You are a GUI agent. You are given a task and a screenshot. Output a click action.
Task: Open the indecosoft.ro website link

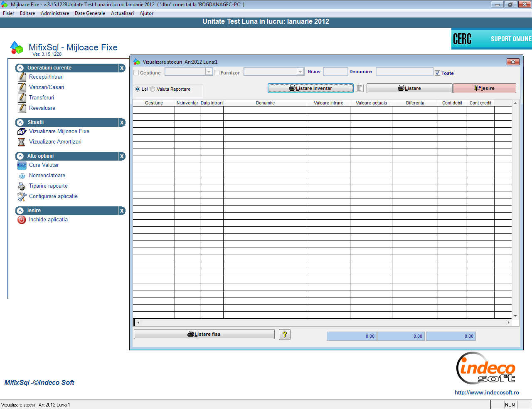pyautogui.click(x=487, y=392)
